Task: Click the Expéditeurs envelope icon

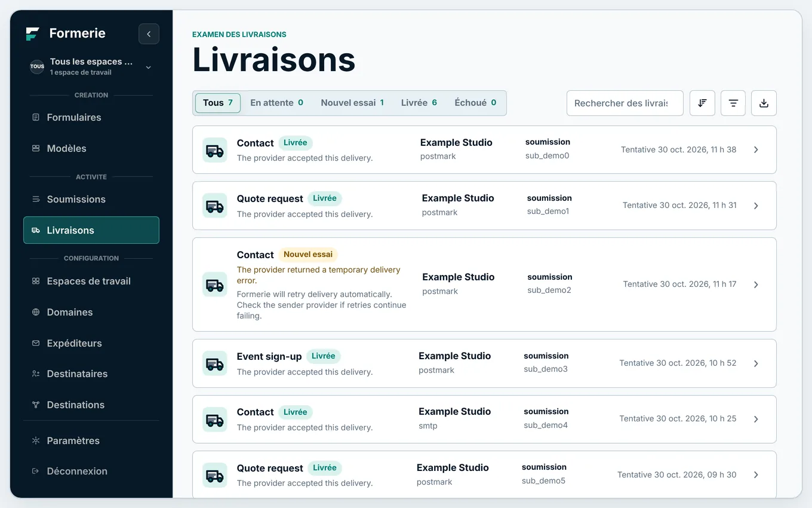Action: pos(36,343)
